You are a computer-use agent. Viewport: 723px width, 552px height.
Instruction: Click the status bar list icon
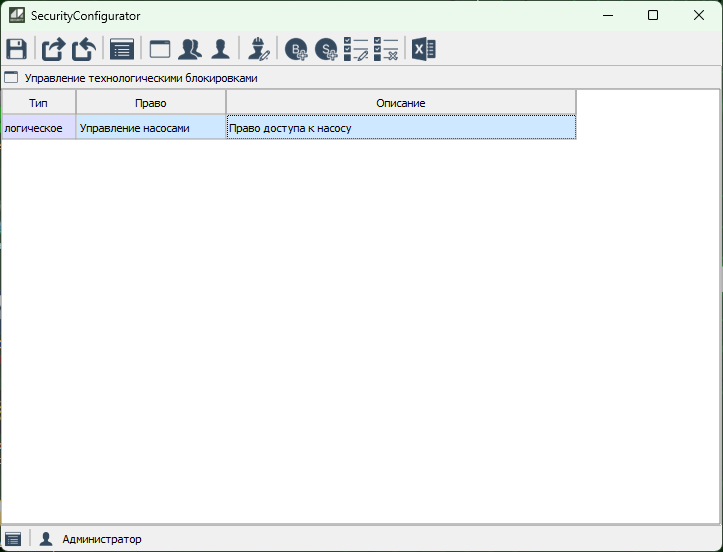(13, 539)
